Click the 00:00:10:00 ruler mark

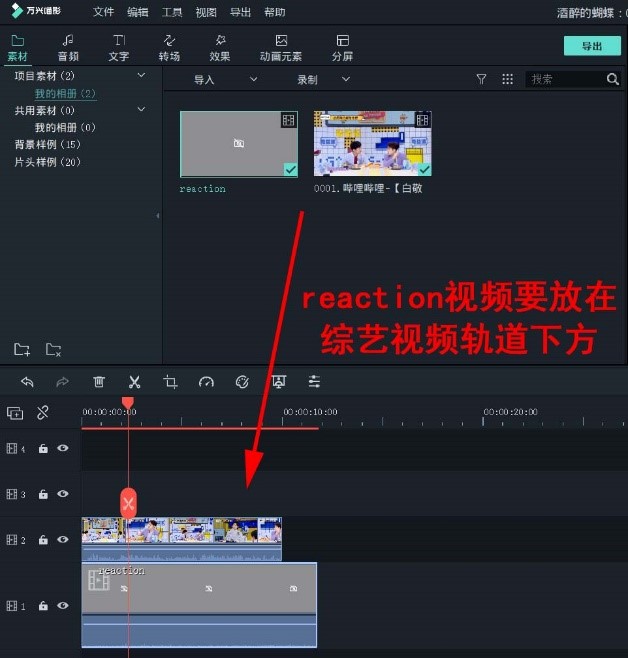tap(310, 412)
